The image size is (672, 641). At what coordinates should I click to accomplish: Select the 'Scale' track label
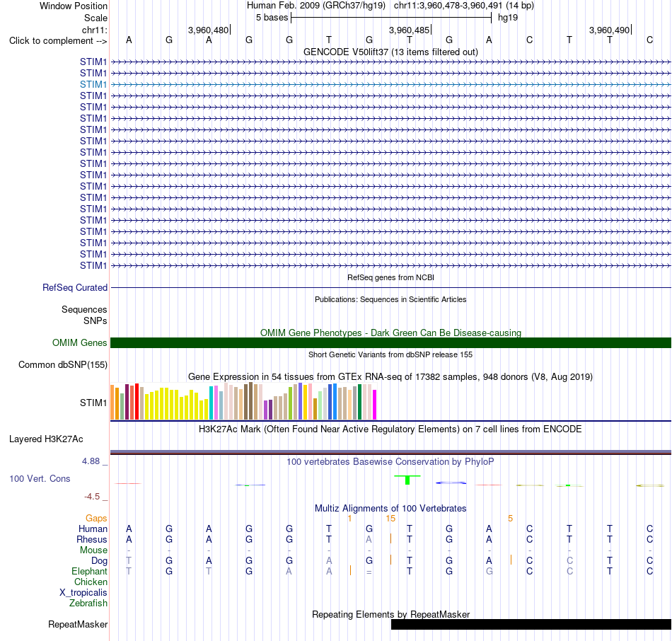[95, 18]
